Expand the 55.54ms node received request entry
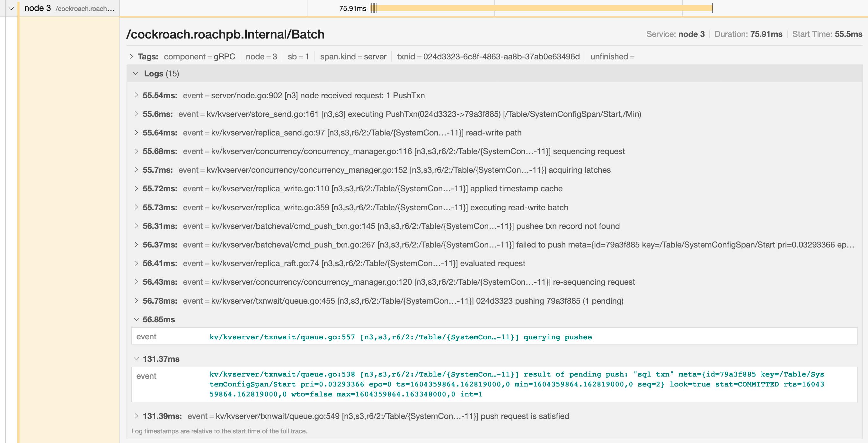This screenshot has height=443, width=868. (136, 95)
